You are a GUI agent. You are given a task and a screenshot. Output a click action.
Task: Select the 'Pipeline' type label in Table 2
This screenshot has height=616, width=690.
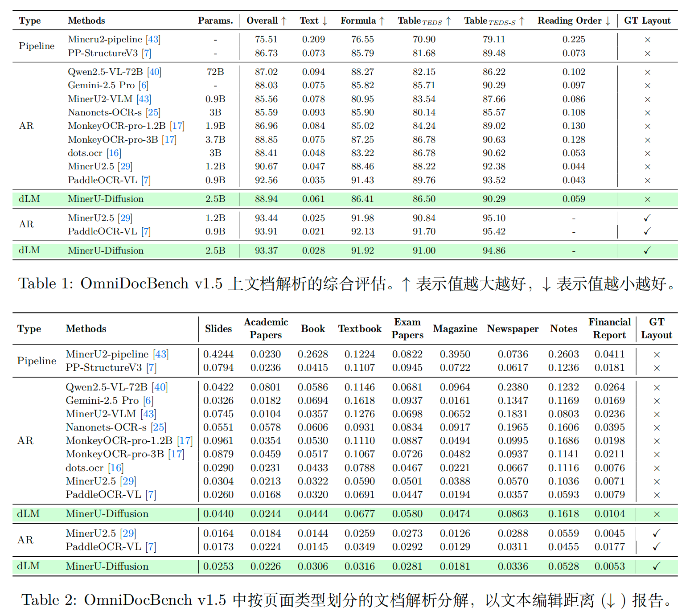coord(37,361)
